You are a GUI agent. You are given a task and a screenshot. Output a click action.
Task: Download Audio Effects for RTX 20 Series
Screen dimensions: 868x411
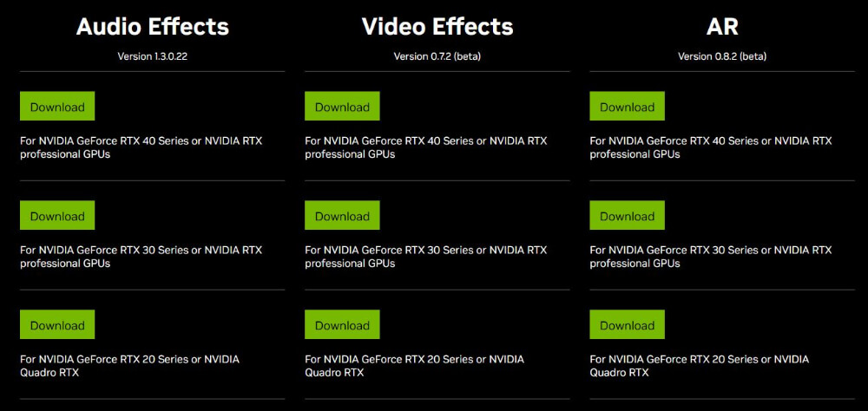click(57, 324)
